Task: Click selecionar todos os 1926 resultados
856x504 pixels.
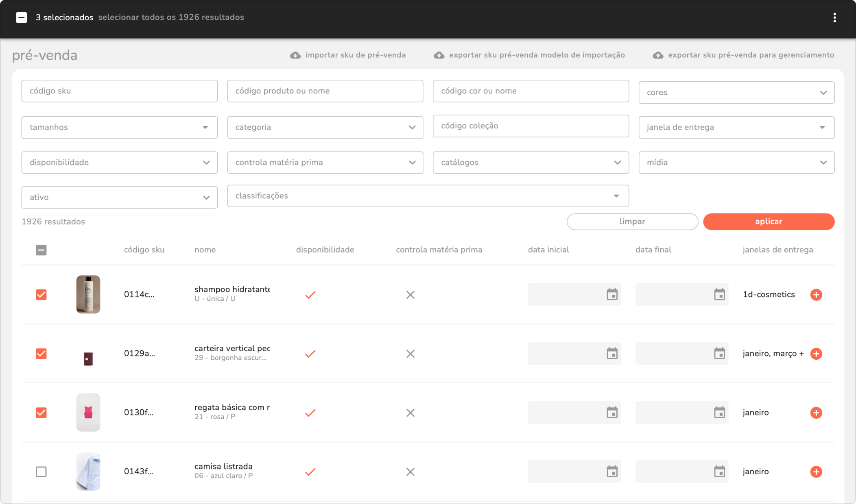Action: click(x=171, y=17)
